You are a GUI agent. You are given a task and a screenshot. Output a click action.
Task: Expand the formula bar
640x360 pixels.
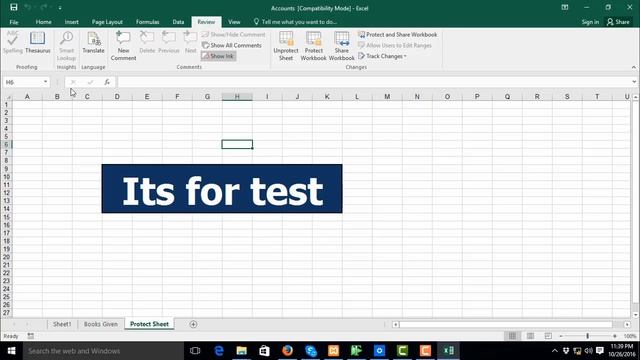634,82
